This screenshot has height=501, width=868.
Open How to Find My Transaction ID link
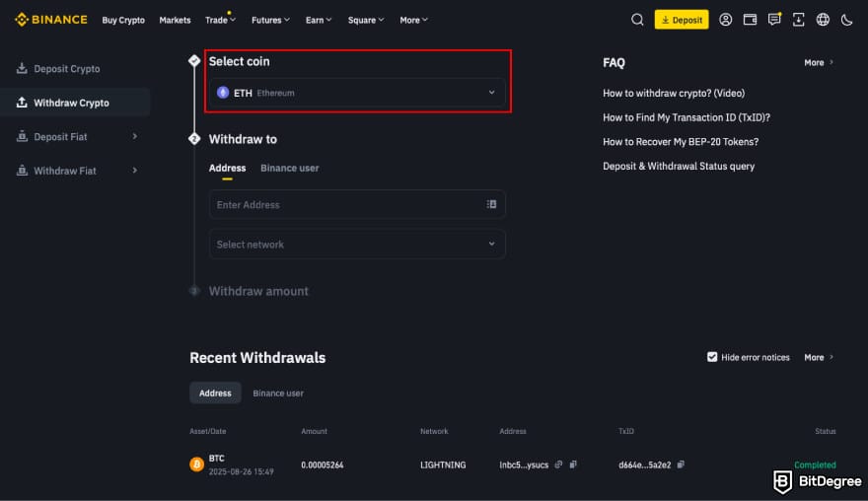pos(687,117)
